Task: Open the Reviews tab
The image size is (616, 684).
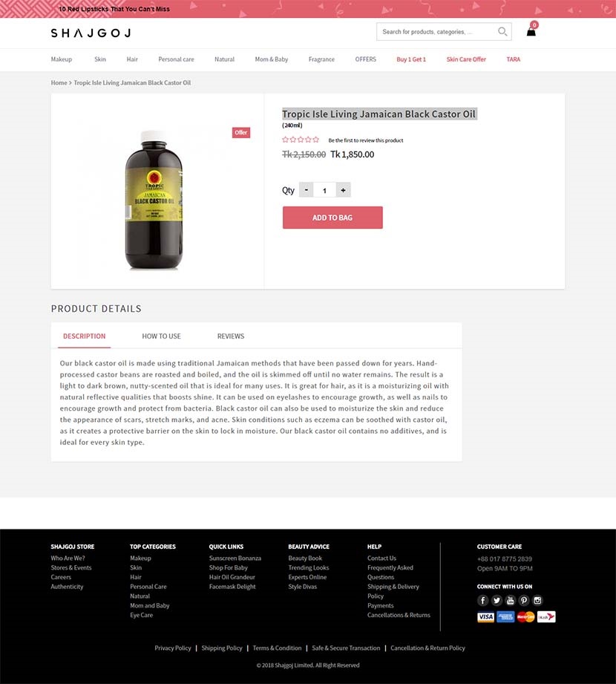Action: [x=231, y=336]
